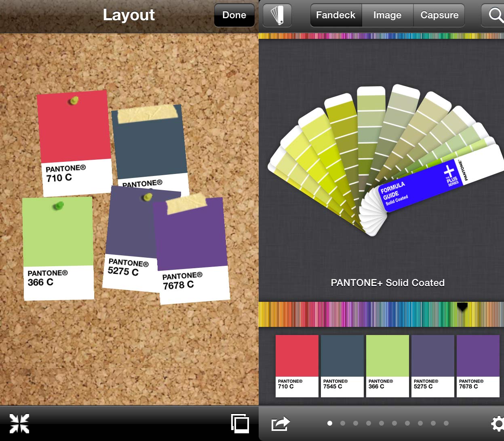
Task: Pick the PANTONE 5275 C palette swatch
Action: coord(433,365)
